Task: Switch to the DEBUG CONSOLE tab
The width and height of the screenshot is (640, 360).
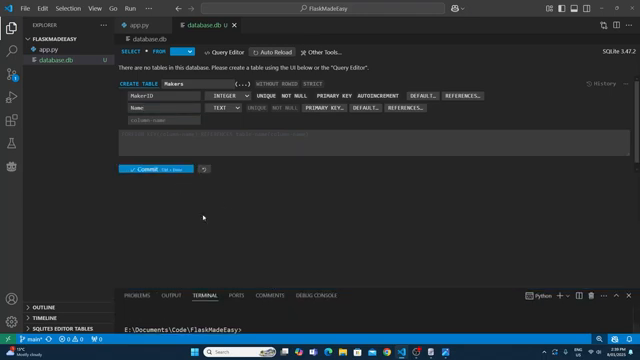Action: [316, 296]
